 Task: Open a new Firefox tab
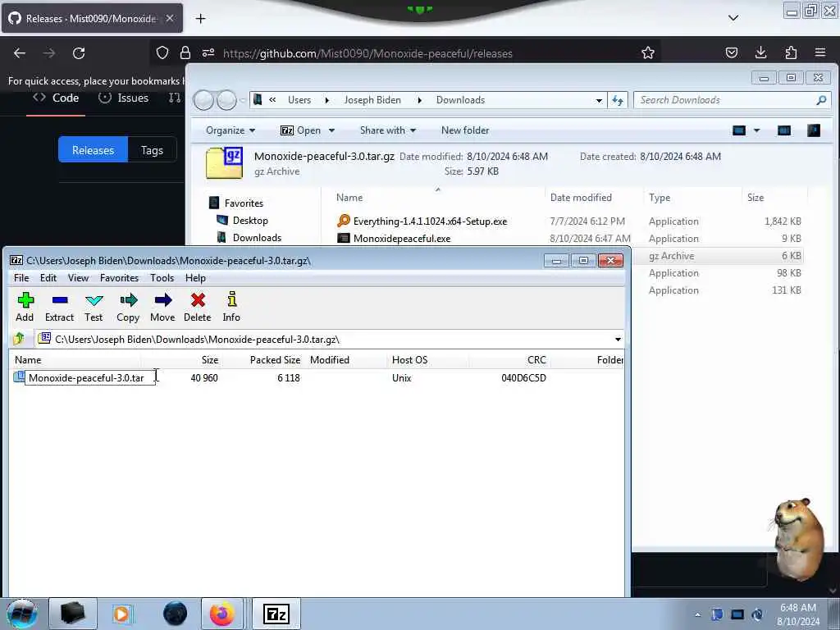200,19
